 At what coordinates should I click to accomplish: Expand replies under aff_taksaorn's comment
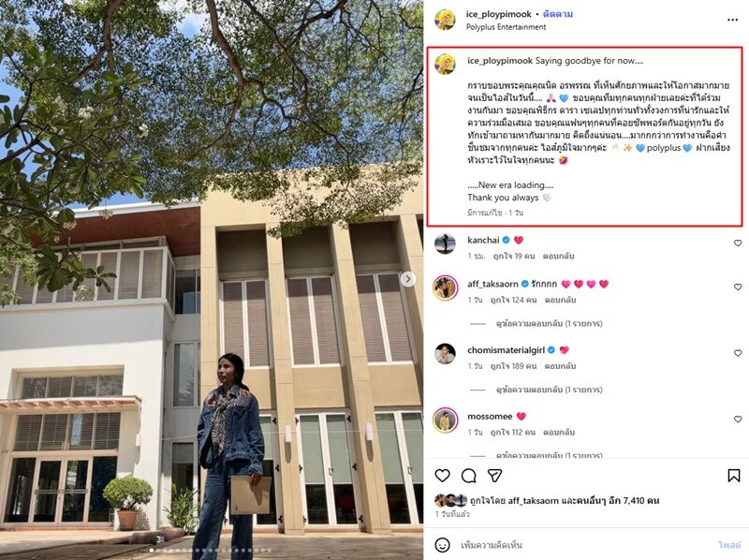click(549, 323)
